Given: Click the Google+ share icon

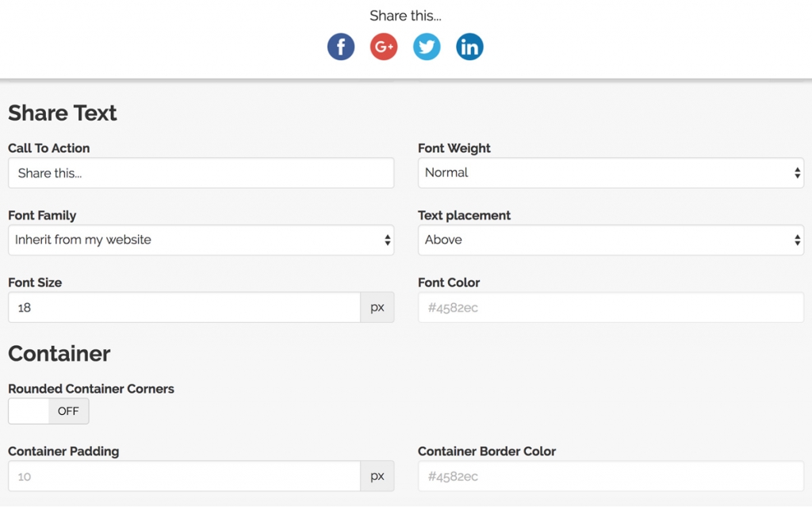Looking at the screenshot, I should click(x=384, y=46).
